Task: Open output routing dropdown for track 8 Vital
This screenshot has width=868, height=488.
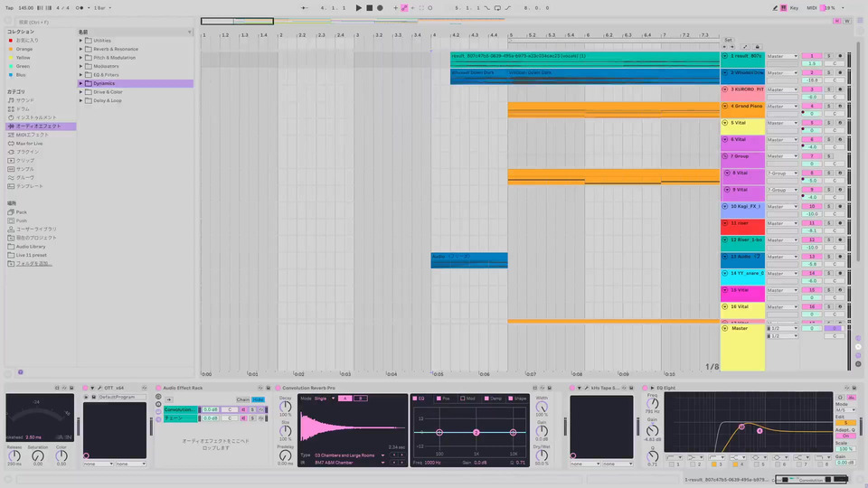Action: coord(783,173)
